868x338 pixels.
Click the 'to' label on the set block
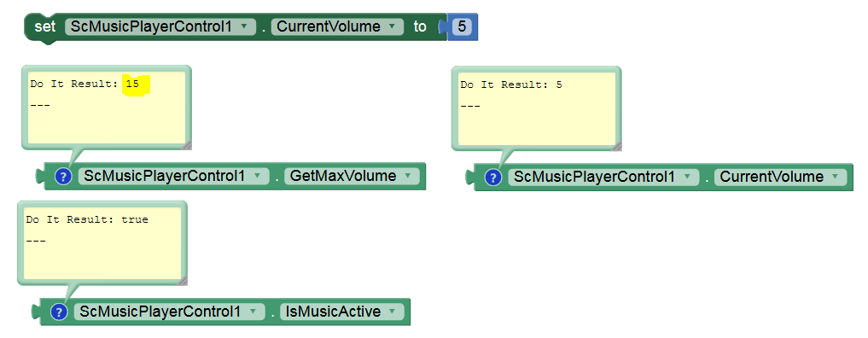click(x=420, y=26)
